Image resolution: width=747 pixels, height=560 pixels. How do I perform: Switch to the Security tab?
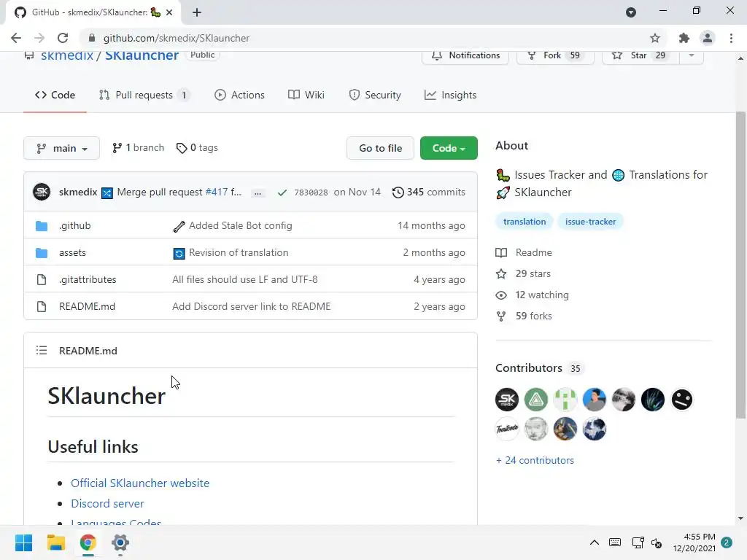point(375,95)
